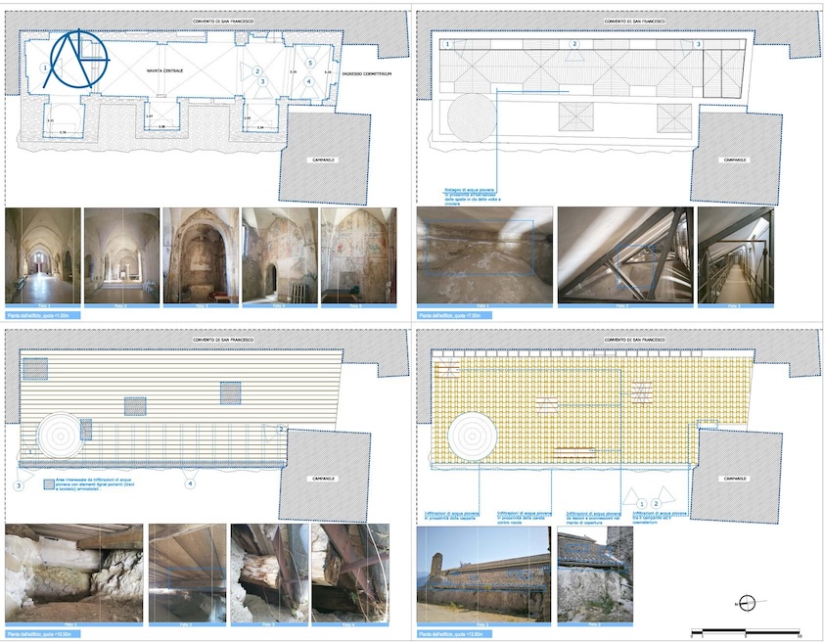The width and height of the screenshot is (825, 644).
Task: Click the north arrow symbol near the scale bar
Action: (747, 602)
